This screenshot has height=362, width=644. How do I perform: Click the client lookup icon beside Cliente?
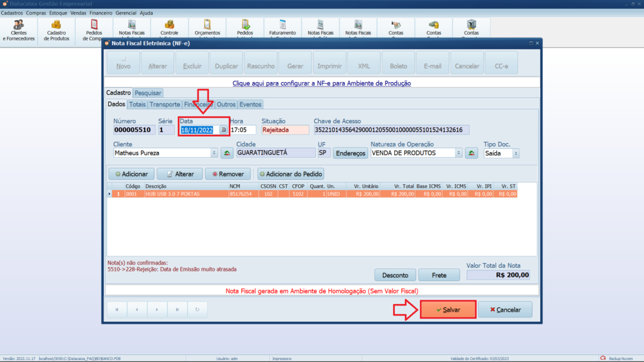[227, 153]
